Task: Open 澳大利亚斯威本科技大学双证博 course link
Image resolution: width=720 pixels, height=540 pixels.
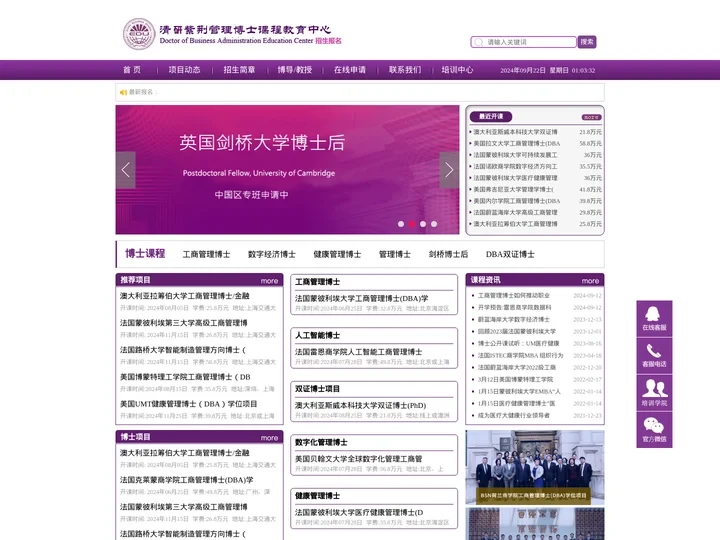Action: point(515,132)
